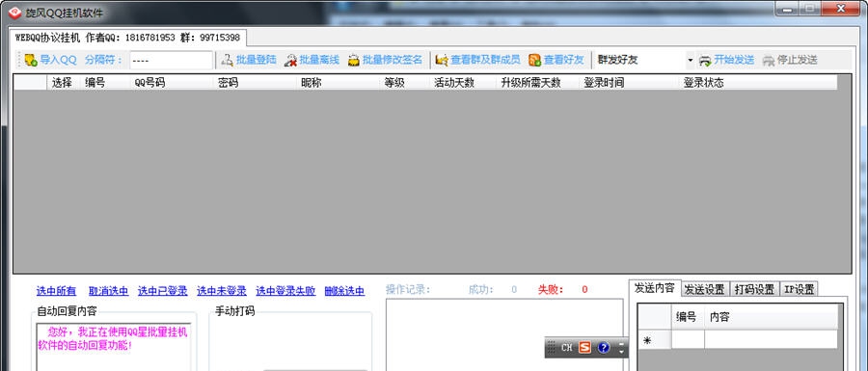Click the QQ号码 column header

pyautogui.click(x=172, y=83)
